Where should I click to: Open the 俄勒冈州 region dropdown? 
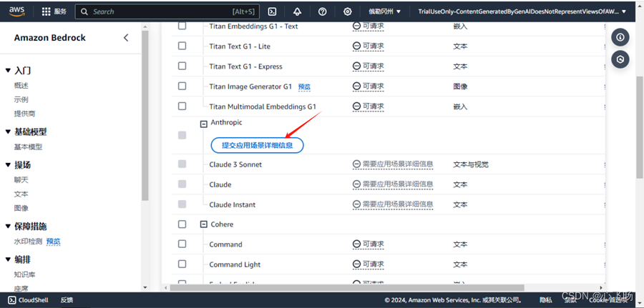[x=384, y=11]
